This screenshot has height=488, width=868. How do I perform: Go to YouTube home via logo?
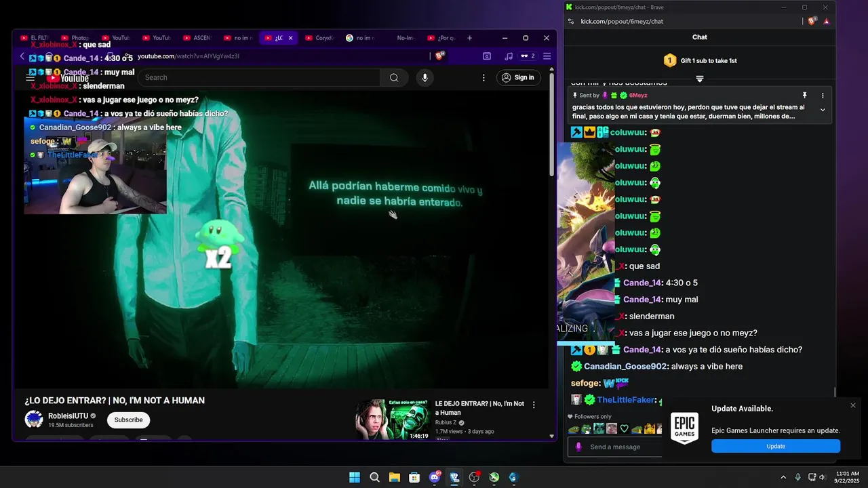tap(68, 78)
